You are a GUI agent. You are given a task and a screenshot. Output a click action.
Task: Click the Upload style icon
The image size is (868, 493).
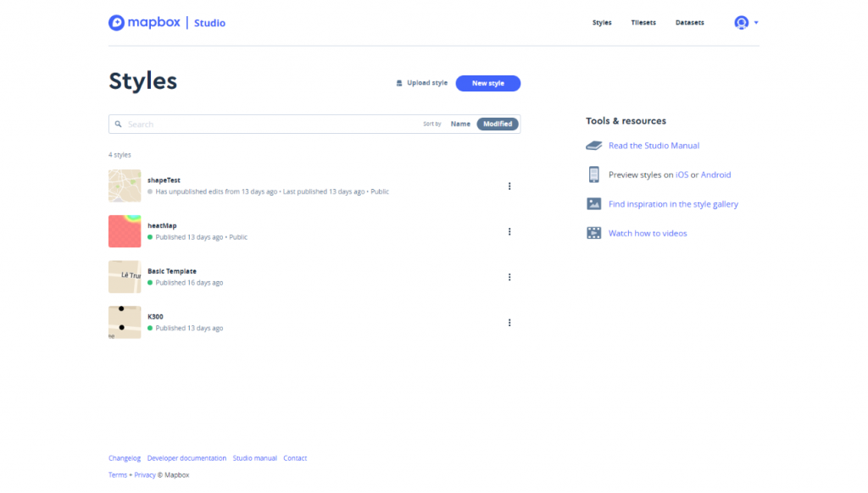(399, 83)
